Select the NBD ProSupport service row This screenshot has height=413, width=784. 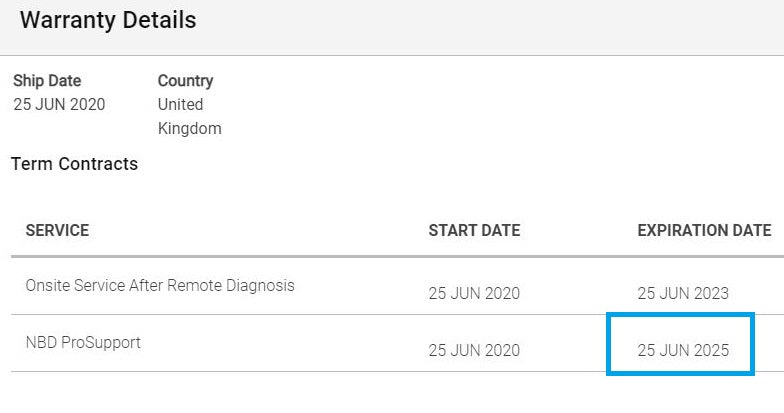coord(398,344)
